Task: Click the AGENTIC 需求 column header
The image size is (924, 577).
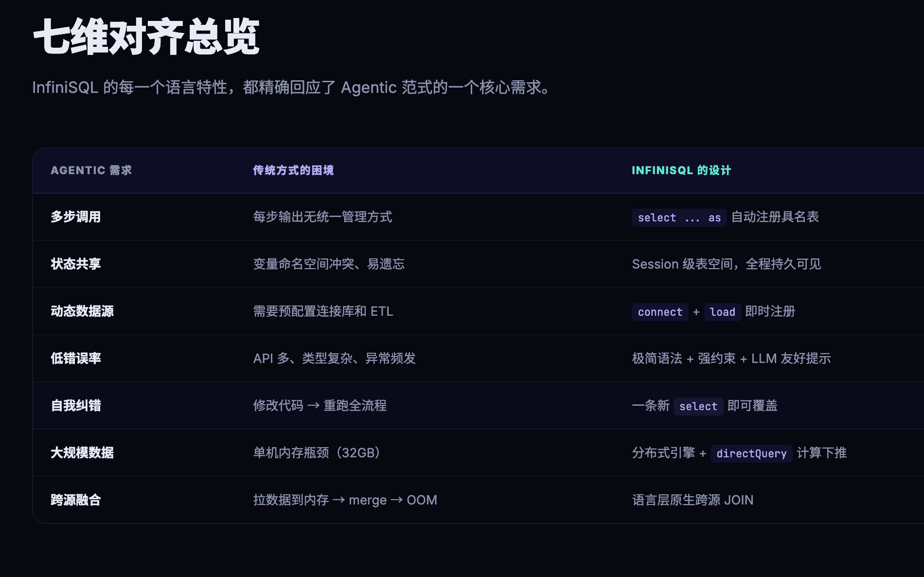Action: (x=91, y=170)
